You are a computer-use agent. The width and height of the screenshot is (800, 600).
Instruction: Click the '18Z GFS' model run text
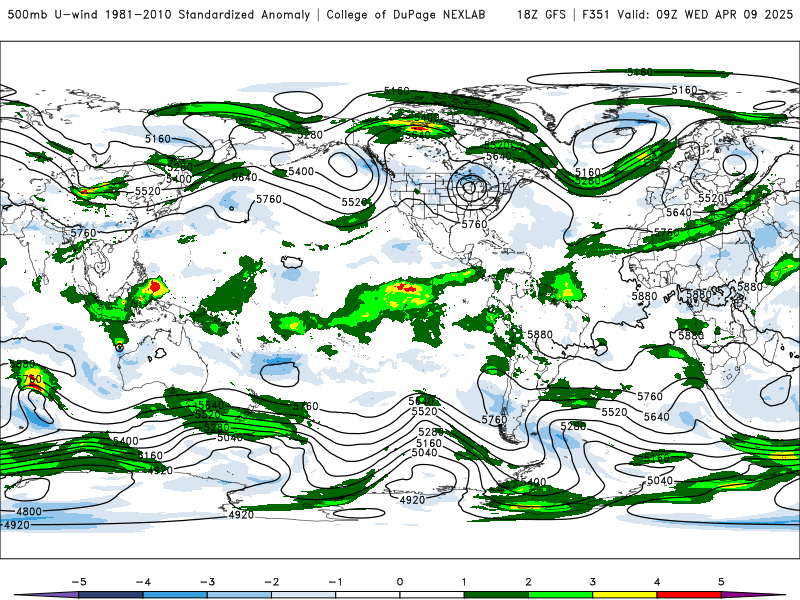click(x=541, y=15)
